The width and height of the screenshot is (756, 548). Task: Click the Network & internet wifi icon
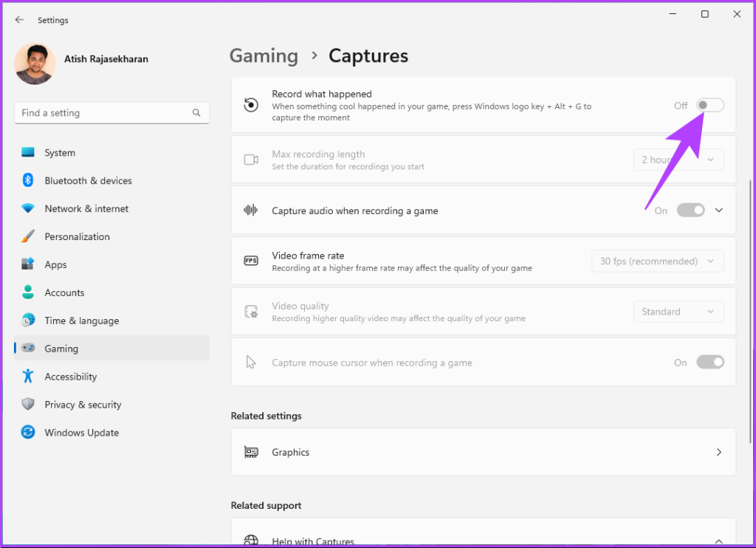point(28,209)
